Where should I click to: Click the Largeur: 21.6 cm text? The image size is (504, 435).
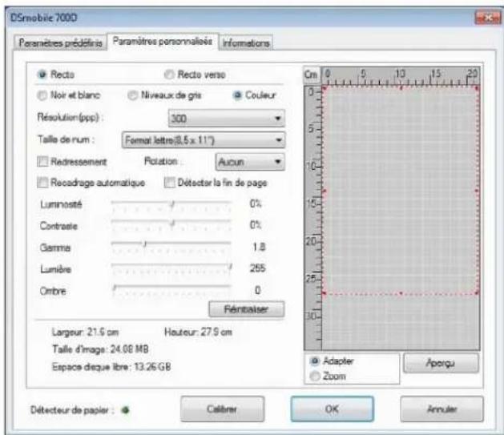[85, 332]
